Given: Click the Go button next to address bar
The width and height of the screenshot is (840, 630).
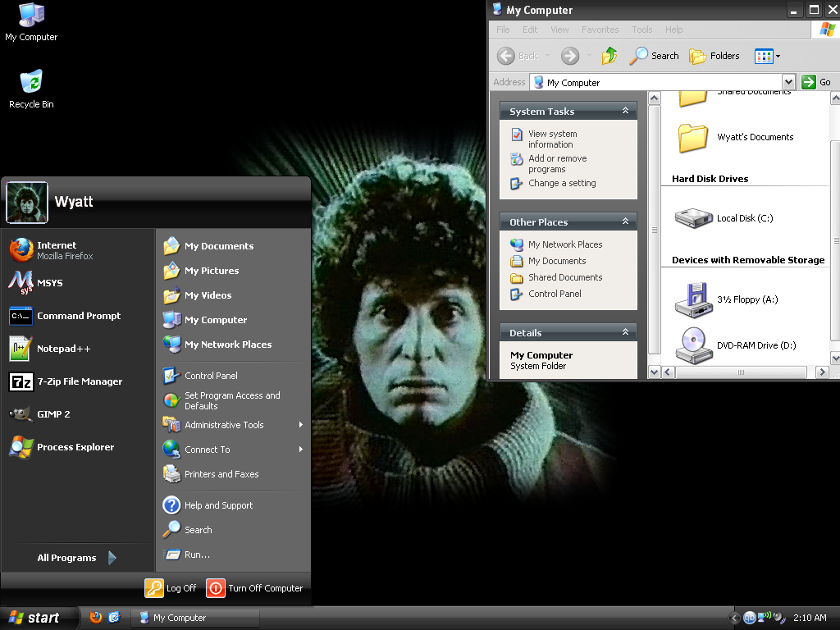Looking at the screenshot, I should click(x=816, y=82).
